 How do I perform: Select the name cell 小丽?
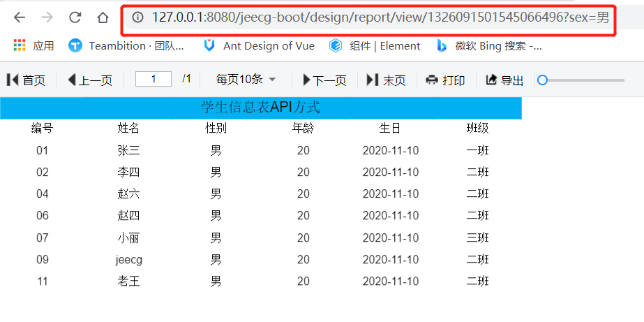(x=128, y=237)
